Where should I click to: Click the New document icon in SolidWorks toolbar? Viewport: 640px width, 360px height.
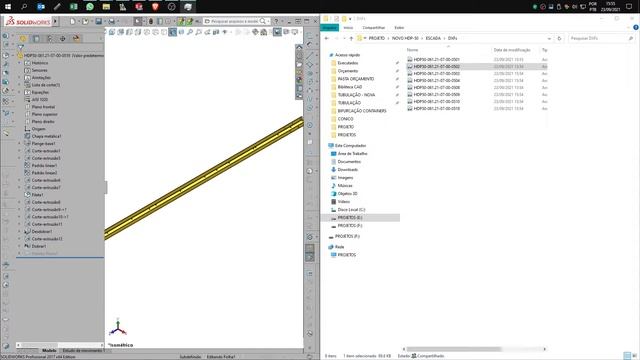72,21
